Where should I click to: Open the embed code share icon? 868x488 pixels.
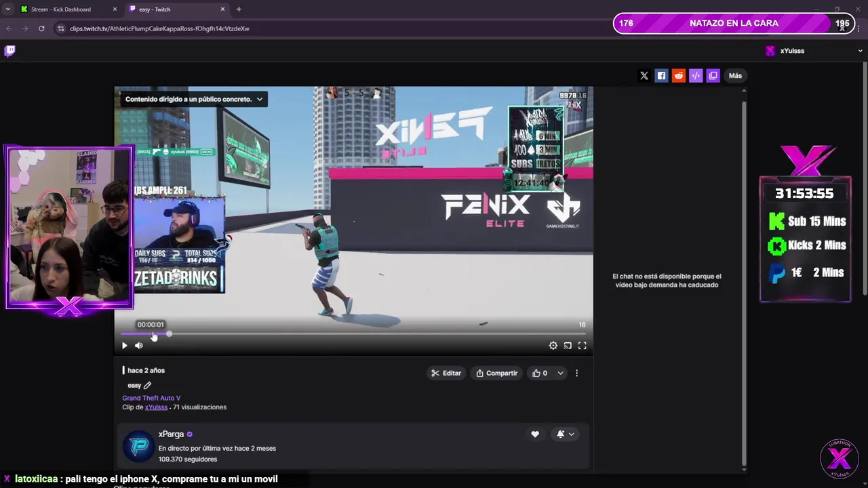point(696,76)
